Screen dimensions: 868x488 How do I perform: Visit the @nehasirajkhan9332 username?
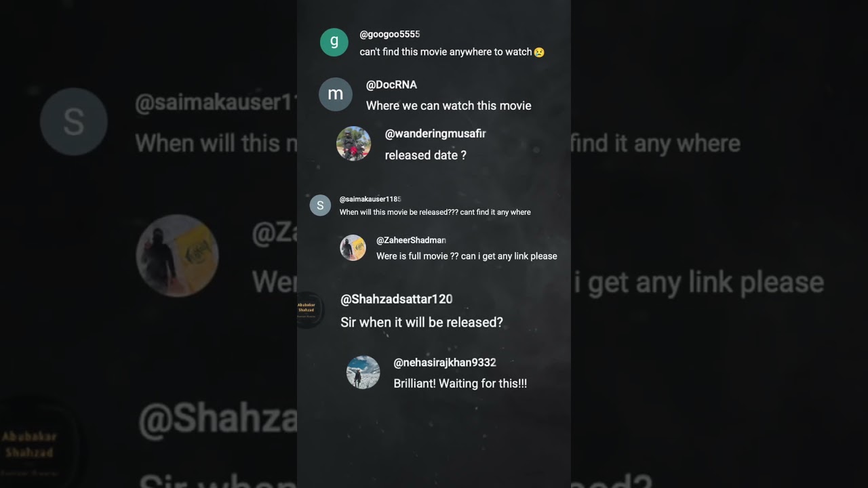click(x=445, y=363)
